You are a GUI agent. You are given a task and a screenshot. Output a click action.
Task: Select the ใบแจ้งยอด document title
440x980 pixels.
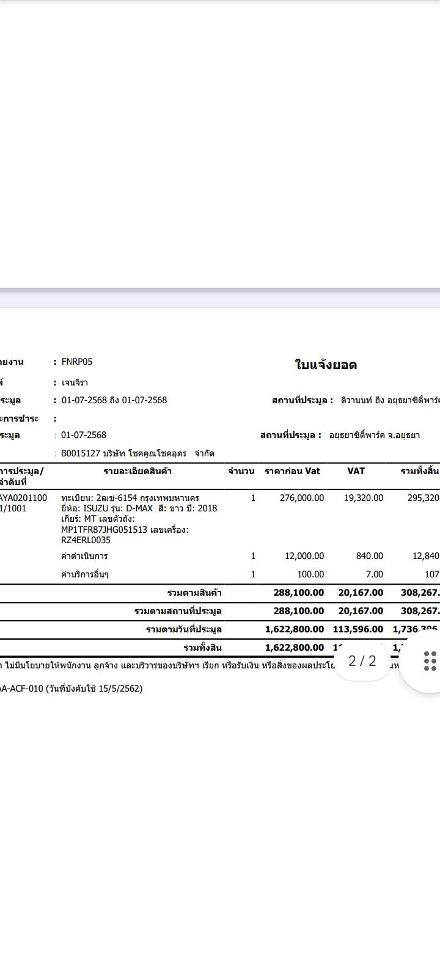(326, 365)
